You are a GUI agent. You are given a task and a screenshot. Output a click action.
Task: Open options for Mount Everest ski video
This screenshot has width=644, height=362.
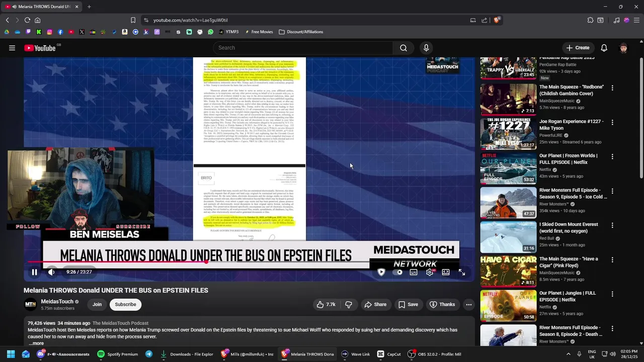(612, 225)
